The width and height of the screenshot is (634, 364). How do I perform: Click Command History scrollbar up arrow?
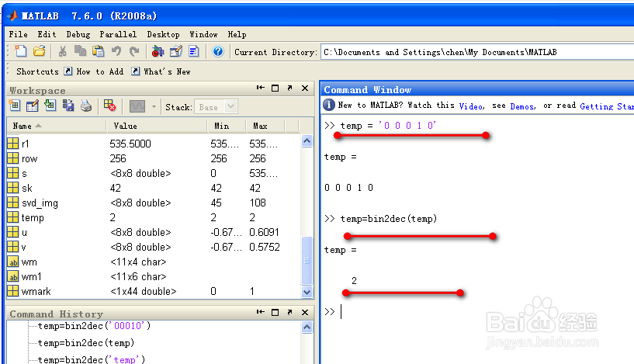(307, 327)
